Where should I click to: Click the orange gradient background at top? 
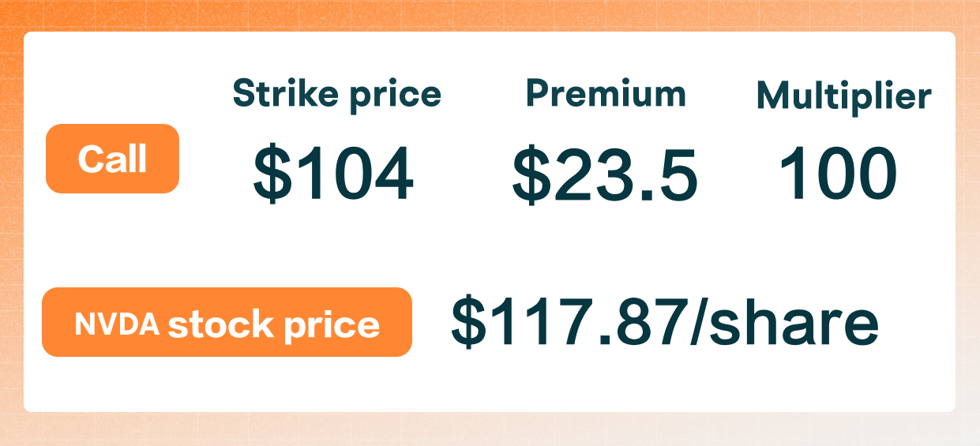point(490,15)
